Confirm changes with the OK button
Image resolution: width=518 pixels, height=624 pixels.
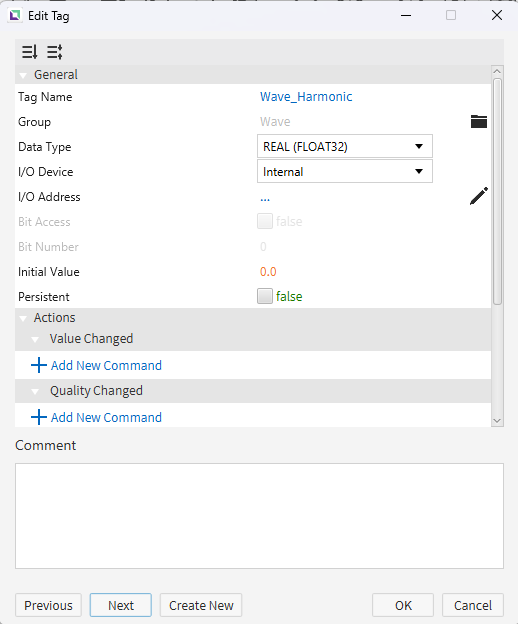pos(403,605)
